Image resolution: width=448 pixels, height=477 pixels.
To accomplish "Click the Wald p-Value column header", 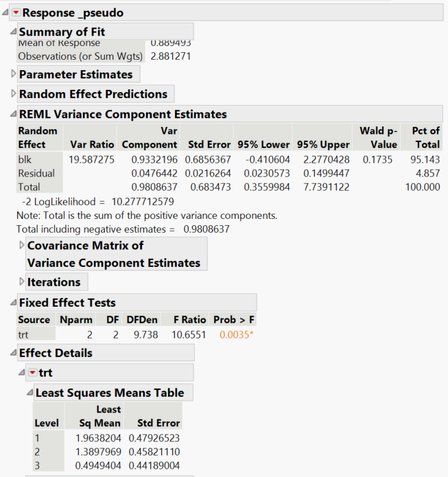I will tap(377, 137).
